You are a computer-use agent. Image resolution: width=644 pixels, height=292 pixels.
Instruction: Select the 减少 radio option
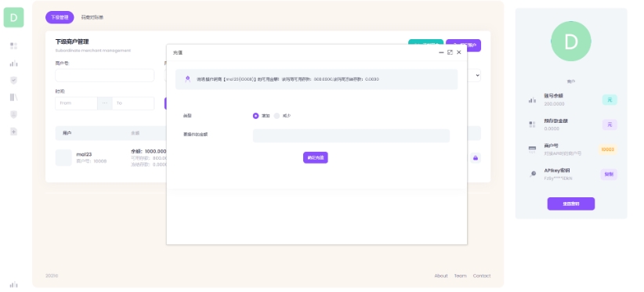[277, 116]
